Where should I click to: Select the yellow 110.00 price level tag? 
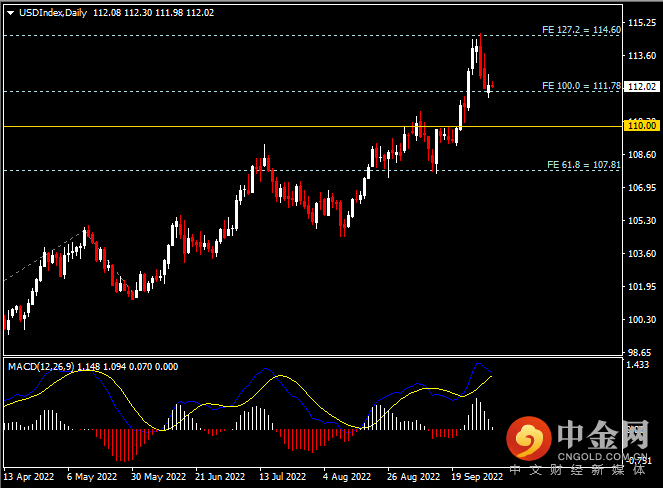pos(642,126)
